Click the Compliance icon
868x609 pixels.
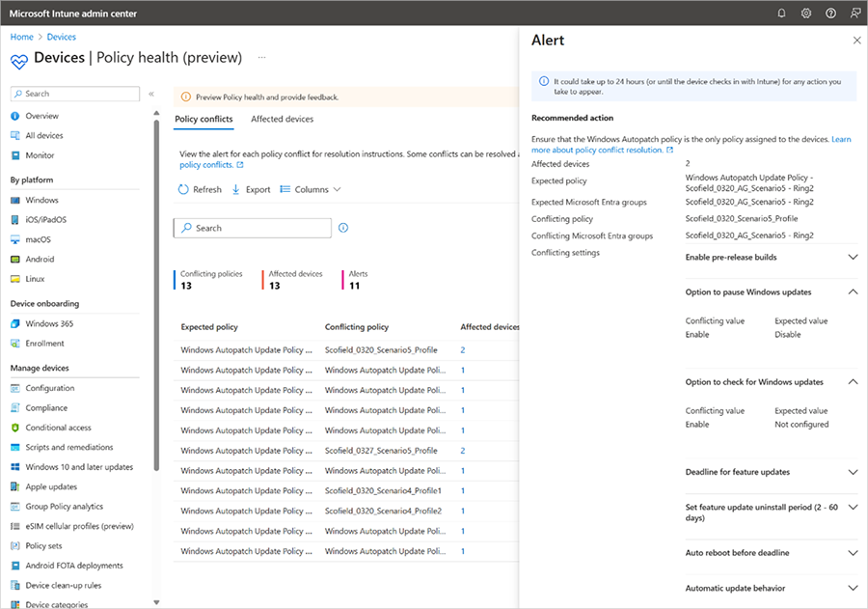(x=14, y=408)
